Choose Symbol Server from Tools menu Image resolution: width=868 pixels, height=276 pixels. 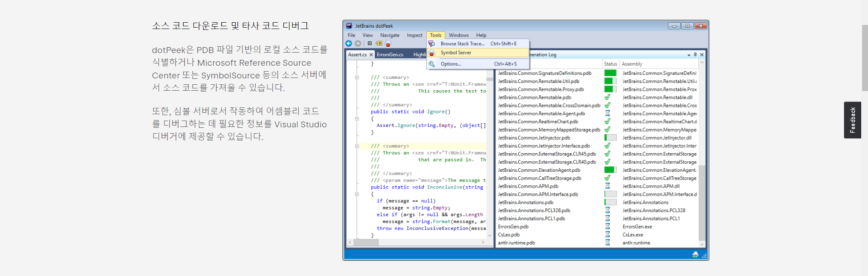pos(478,53)
